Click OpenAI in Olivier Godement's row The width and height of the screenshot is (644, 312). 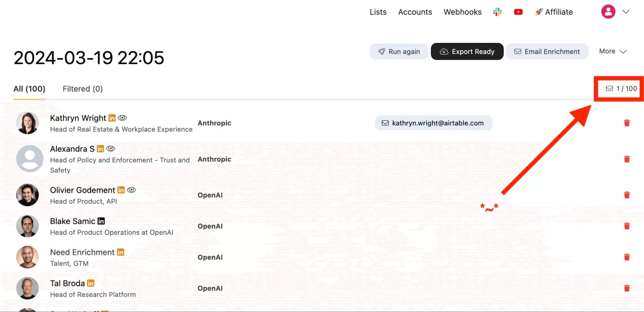210,195
